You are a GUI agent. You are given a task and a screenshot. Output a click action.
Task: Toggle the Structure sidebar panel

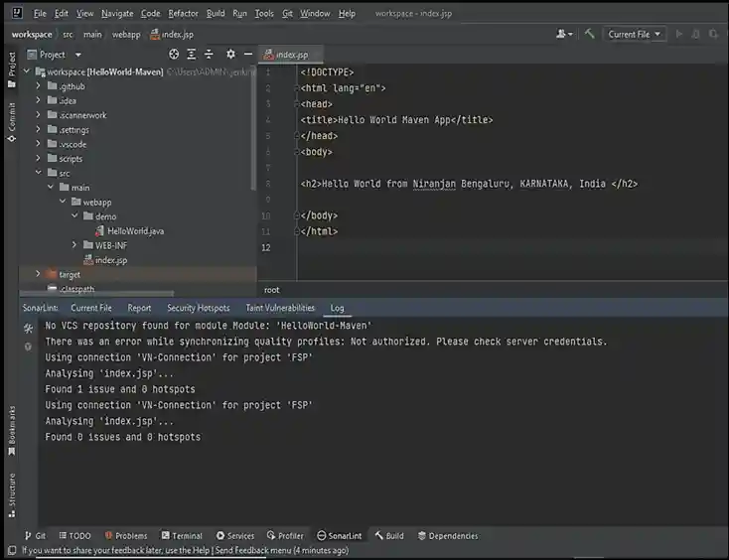12,495
